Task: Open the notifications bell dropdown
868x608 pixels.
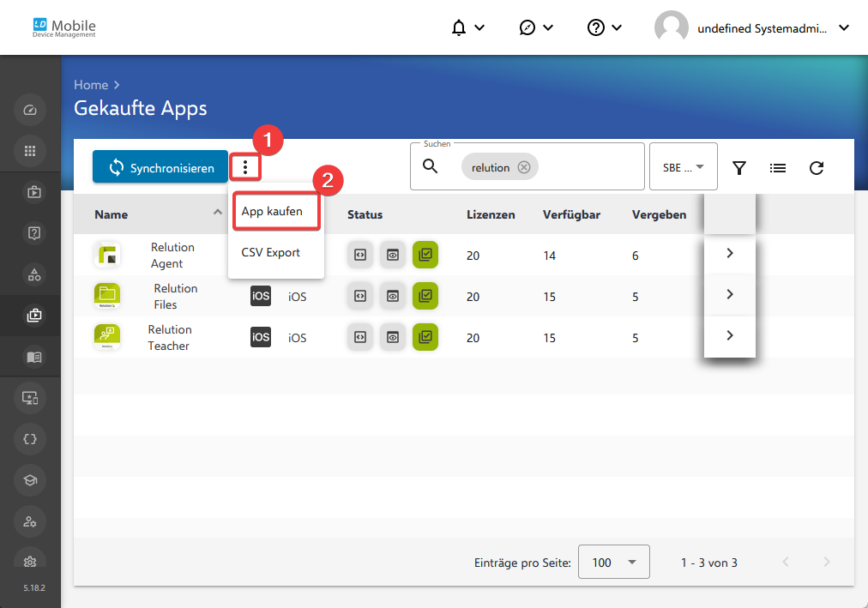Action: (467, 27)
